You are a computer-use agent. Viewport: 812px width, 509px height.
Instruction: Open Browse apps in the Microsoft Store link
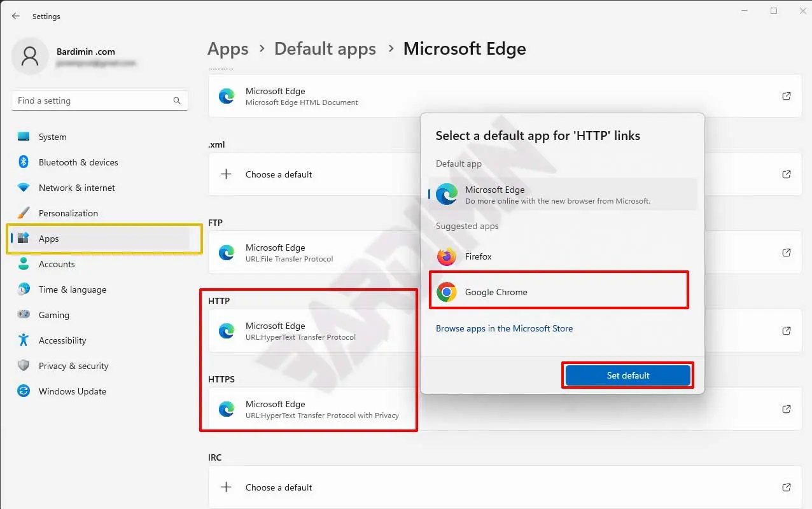coord(504,328)
